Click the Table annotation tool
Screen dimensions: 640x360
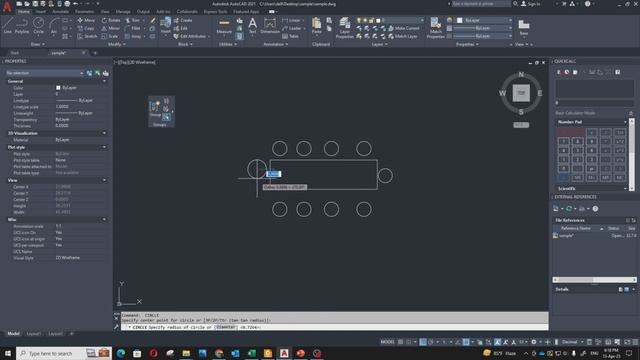(290, 36)
